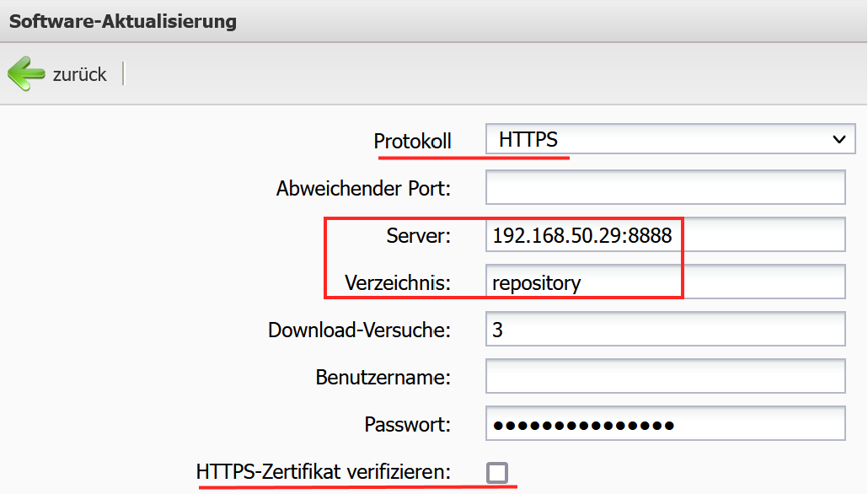
Task: Click the 'Download-Versuche:' label
Action: click(359, 330)
